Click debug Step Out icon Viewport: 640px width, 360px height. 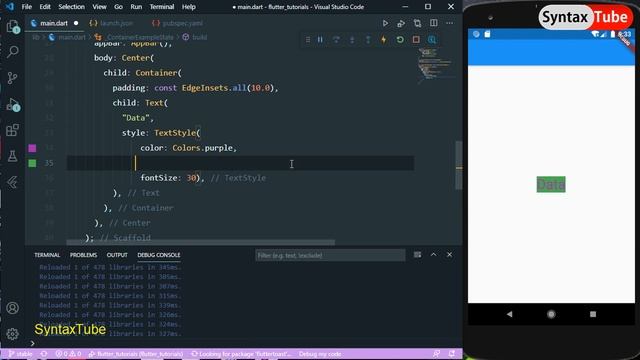tap(368, 40)
